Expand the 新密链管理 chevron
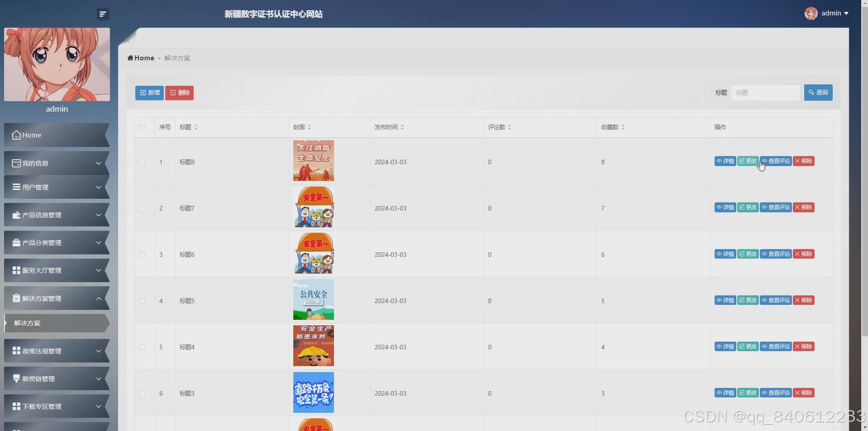 coord(98,378)
